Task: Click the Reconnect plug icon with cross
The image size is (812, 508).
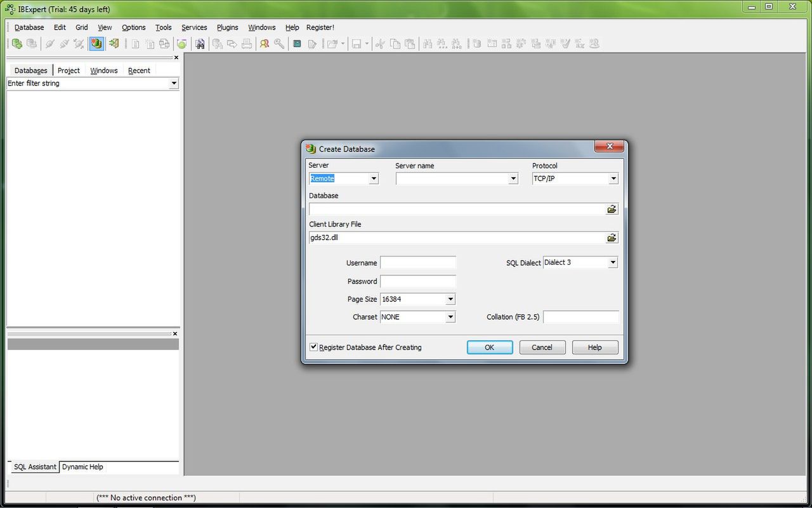Action: point(79,44)
